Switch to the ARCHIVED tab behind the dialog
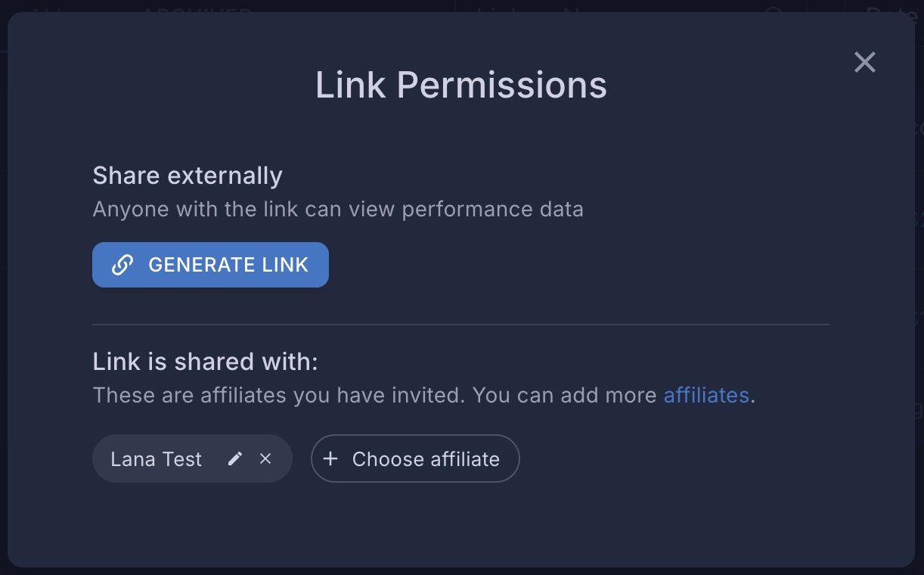The image size is (924, 575). point(197,8)
